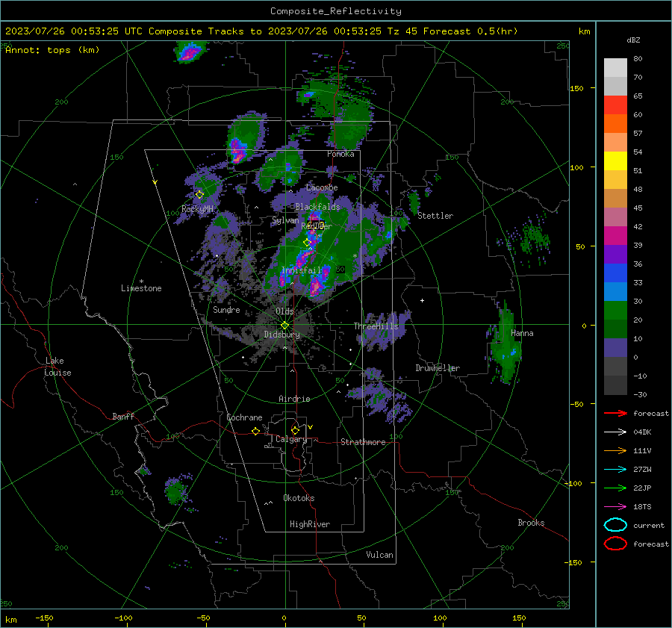Click the Composite Tracks timestamp header line

pyautogui.click(x=261, y=31)
